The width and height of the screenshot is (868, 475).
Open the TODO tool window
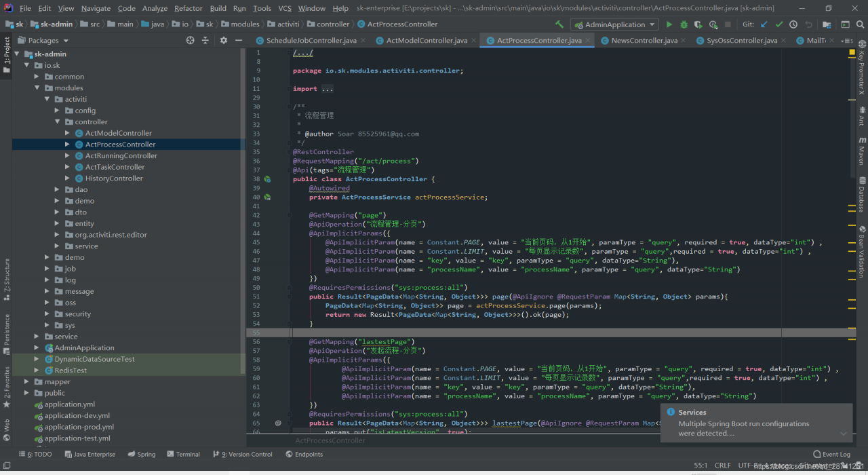click(x=35, y=455)
